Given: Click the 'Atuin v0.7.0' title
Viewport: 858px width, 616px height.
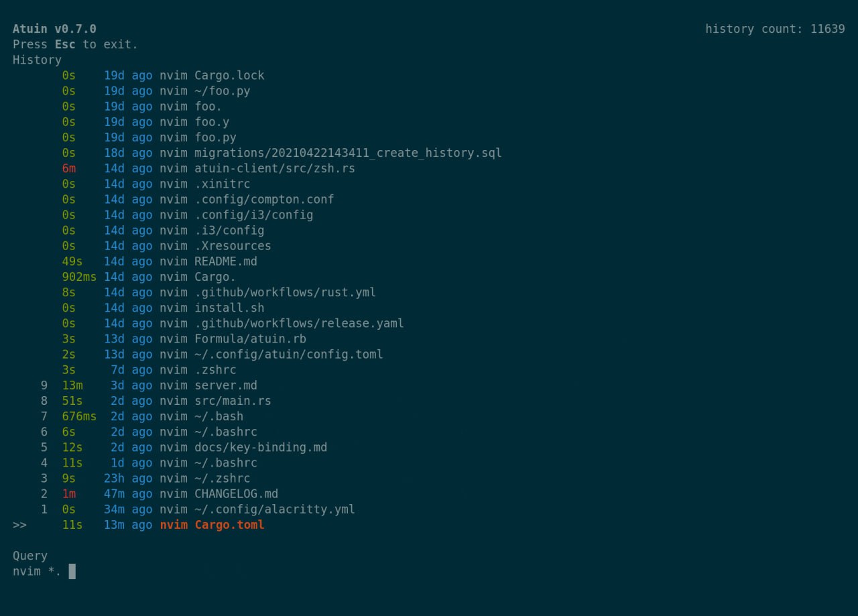Looking at the screenshot, I should [x=54, y=29].
